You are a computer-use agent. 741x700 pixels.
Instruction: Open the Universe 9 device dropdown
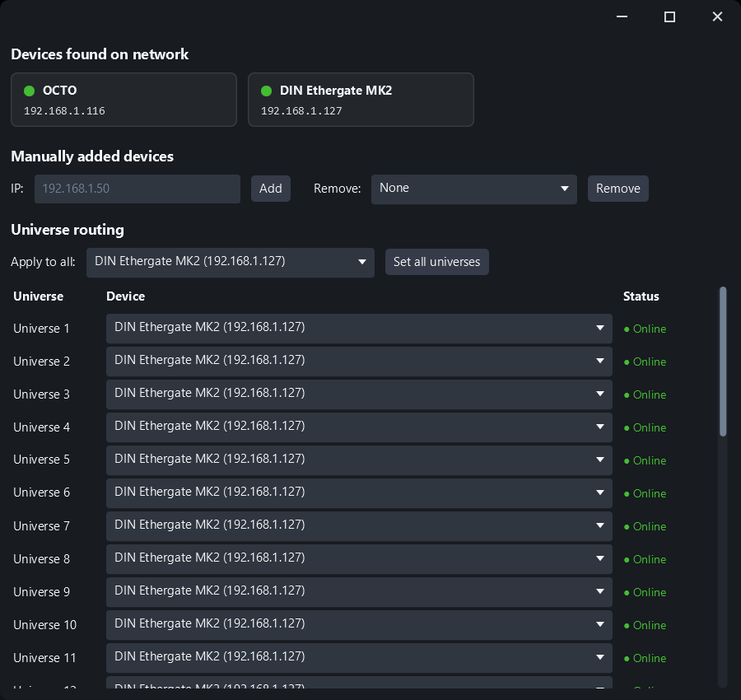tap(359, 592)
